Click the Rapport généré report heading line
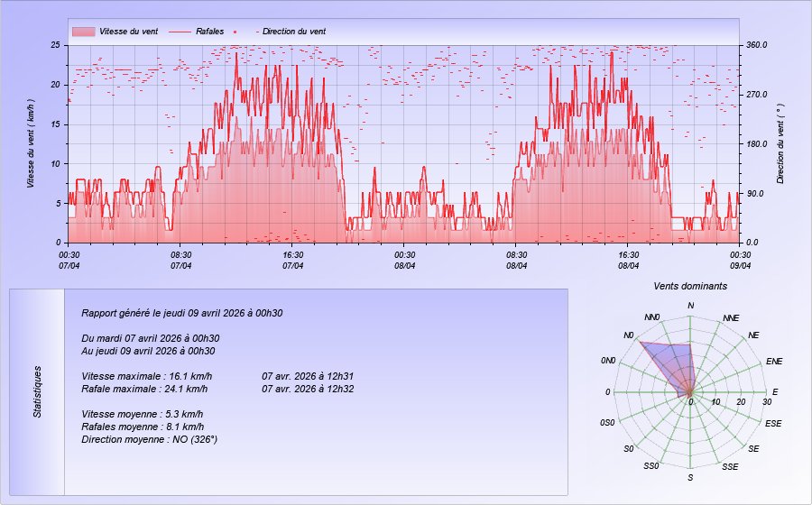The image size is (812, 505). [x=182, y=313]
